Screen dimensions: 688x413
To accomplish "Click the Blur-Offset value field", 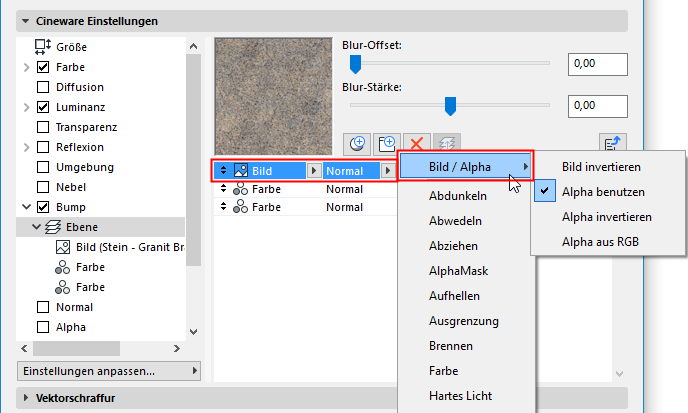I will 598,64.
